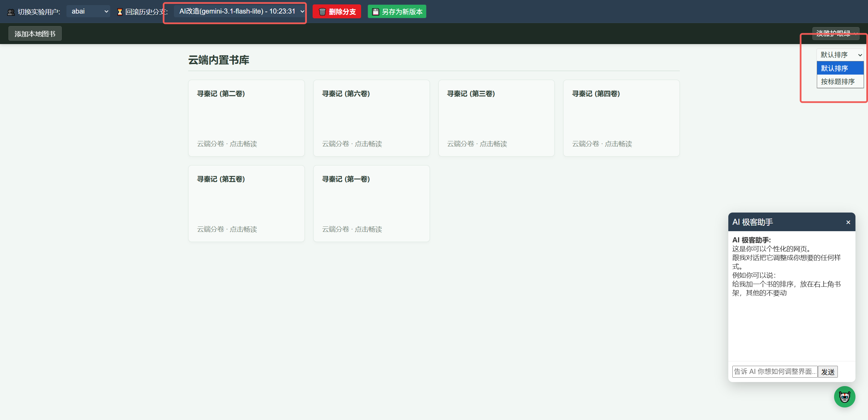Focus the AI chat message input field

(x=775, y=372)
